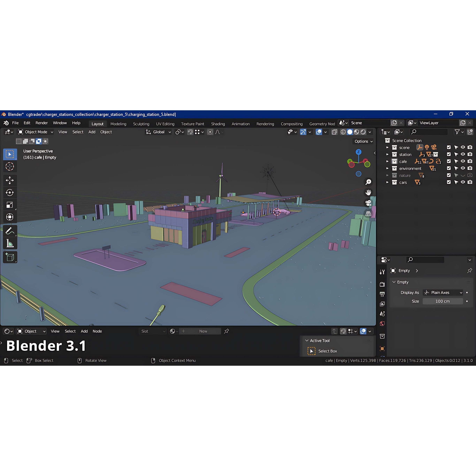Switch to perspective/orthographic grid icon
Image resolution: width=476 pixels, height=476 pixels.
(x=368, y=213)
